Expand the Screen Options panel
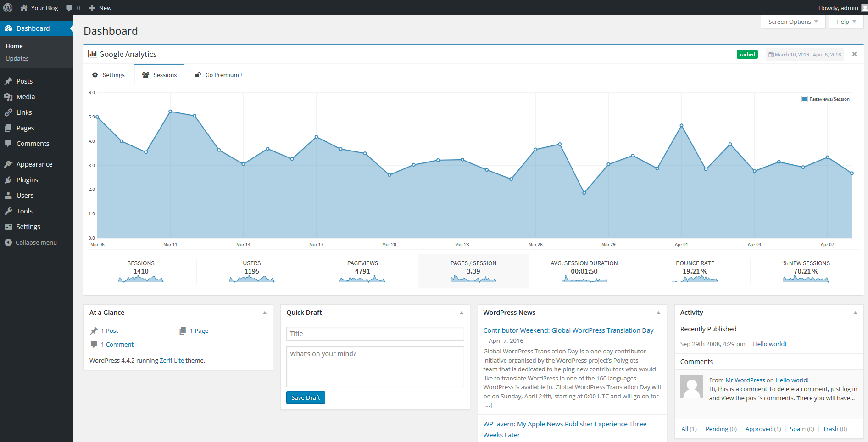Viewport: 868px width, 442px height. tap(793, 22)
